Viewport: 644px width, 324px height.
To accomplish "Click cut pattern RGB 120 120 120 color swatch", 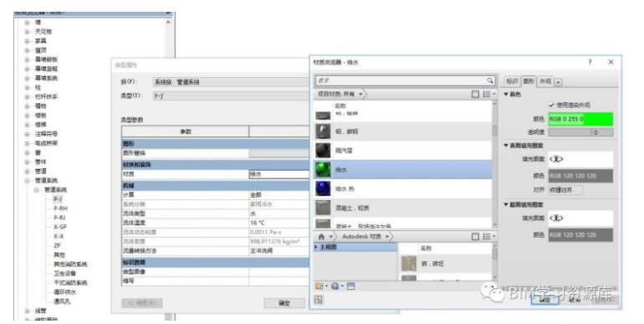I will pyautogui.click(x=580, y=234).
